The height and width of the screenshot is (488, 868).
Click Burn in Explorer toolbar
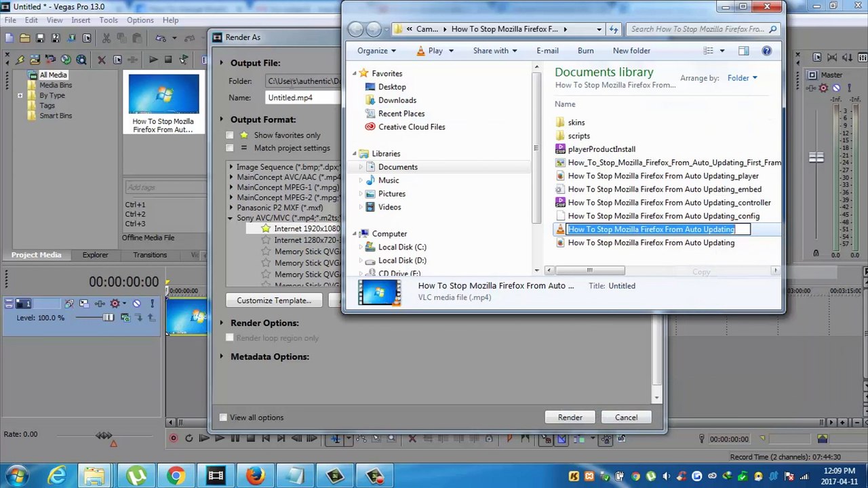click(x=585, y=51)
